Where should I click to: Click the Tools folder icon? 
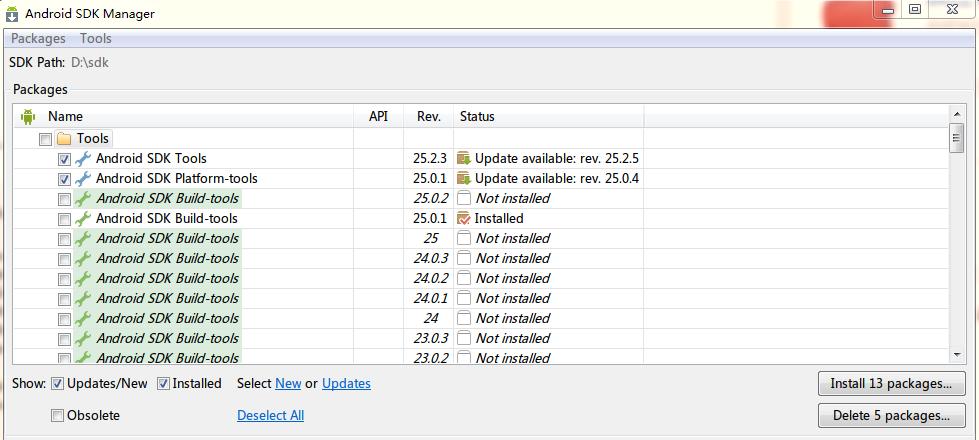pos(64,139)
